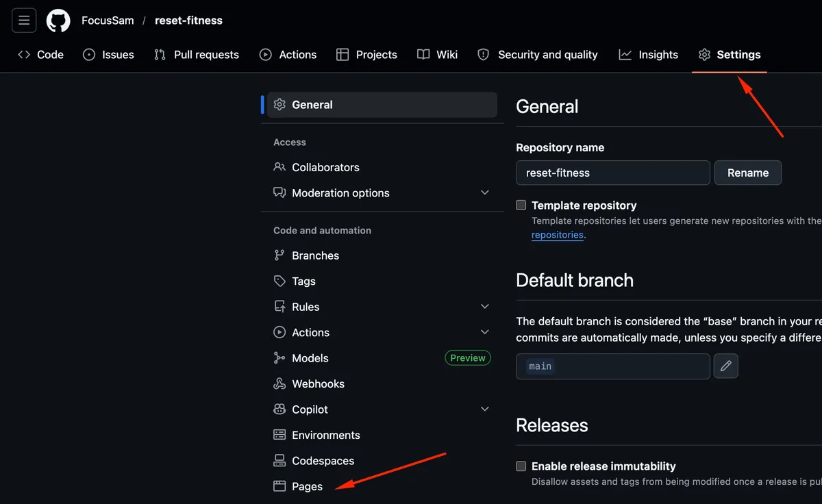Enable release immutability checkbox
The image size is (822, 504).
pos(521,466)
